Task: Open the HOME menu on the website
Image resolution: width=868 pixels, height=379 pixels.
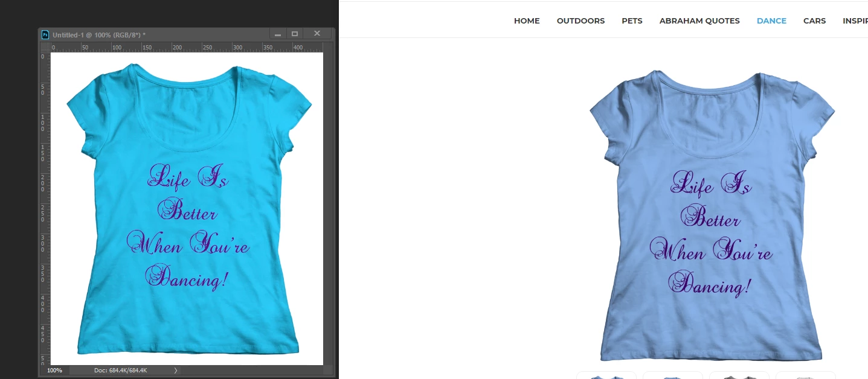Action: click(527, 21)
